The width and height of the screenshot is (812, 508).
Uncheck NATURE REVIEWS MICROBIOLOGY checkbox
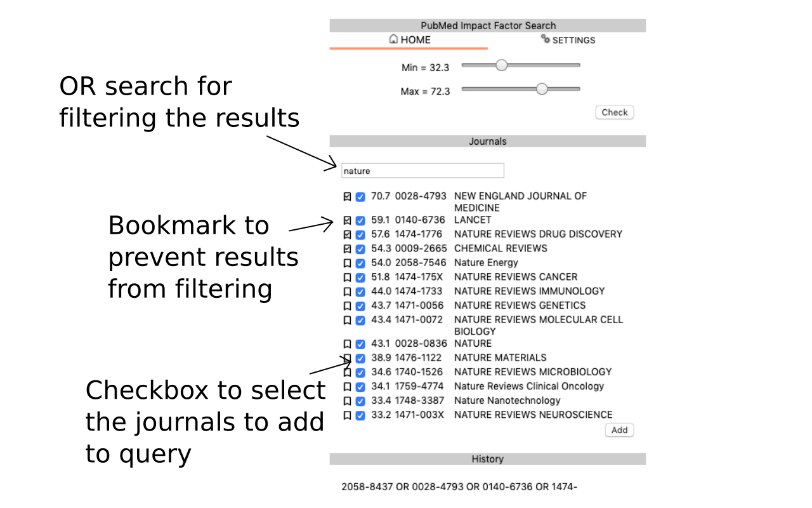pos(360,372)
